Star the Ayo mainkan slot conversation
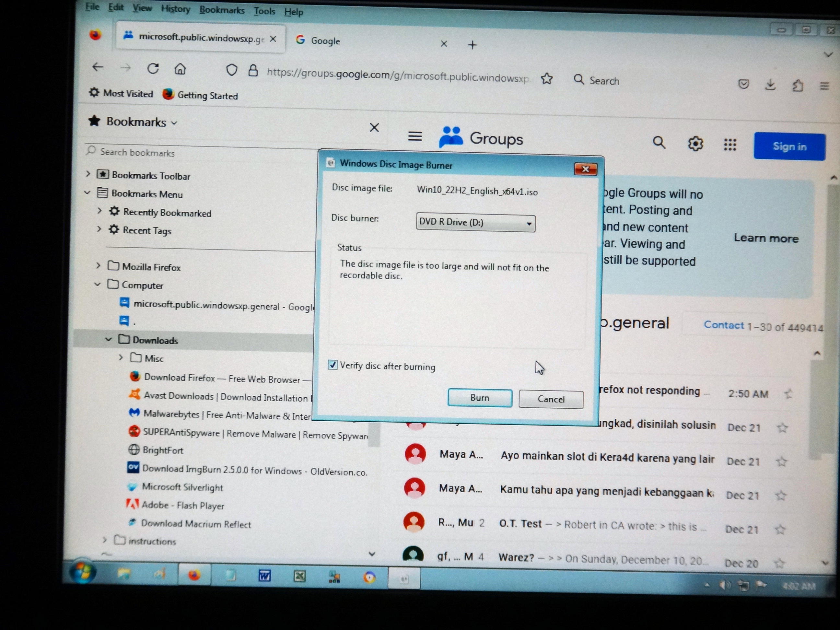This screenshot has width=840, height=630. 782,462
